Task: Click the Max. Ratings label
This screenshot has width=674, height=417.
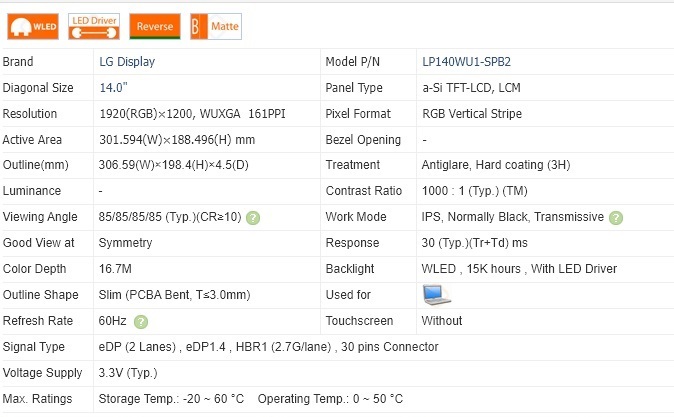Action: click(37, 399)
